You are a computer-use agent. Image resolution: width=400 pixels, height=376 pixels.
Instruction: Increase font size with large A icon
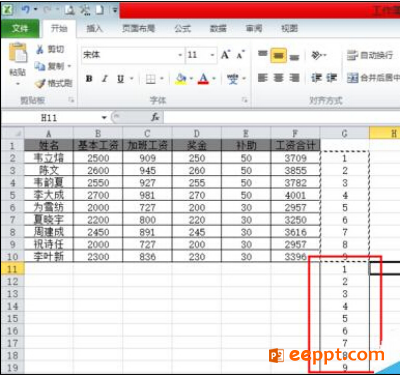pos(226,55)
